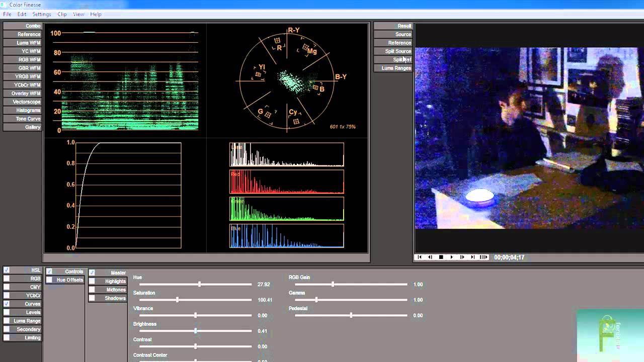Switch to the YRGB WFM scope
Viewport: 644px width, 362px height.
(x=22, y=76)
